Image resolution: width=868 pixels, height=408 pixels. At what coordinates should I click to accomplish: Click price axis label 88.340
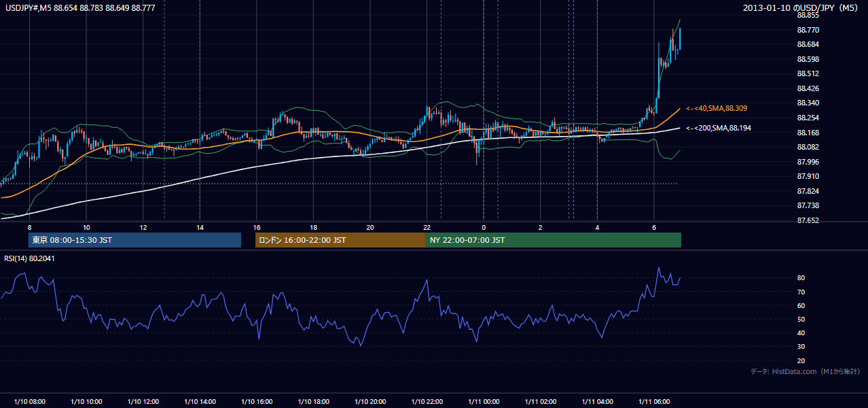(x=809, y=103)
